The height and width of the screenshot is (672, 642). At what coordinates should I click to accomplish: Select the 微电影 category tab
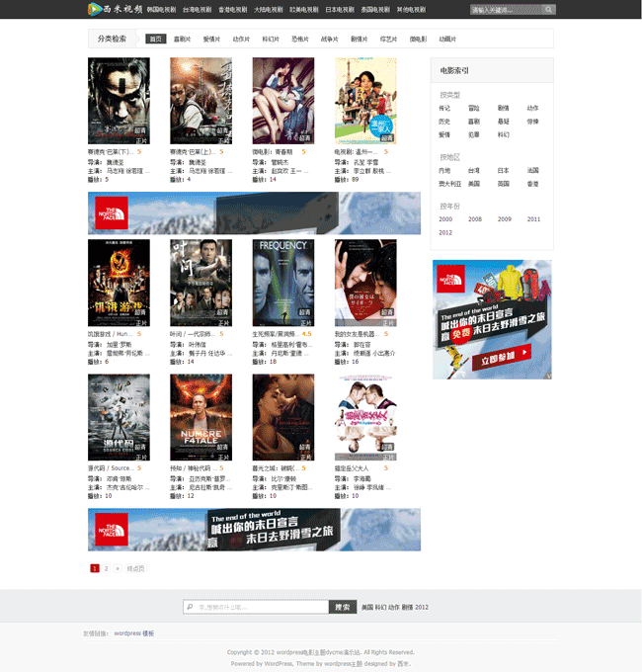coord(418,39)
